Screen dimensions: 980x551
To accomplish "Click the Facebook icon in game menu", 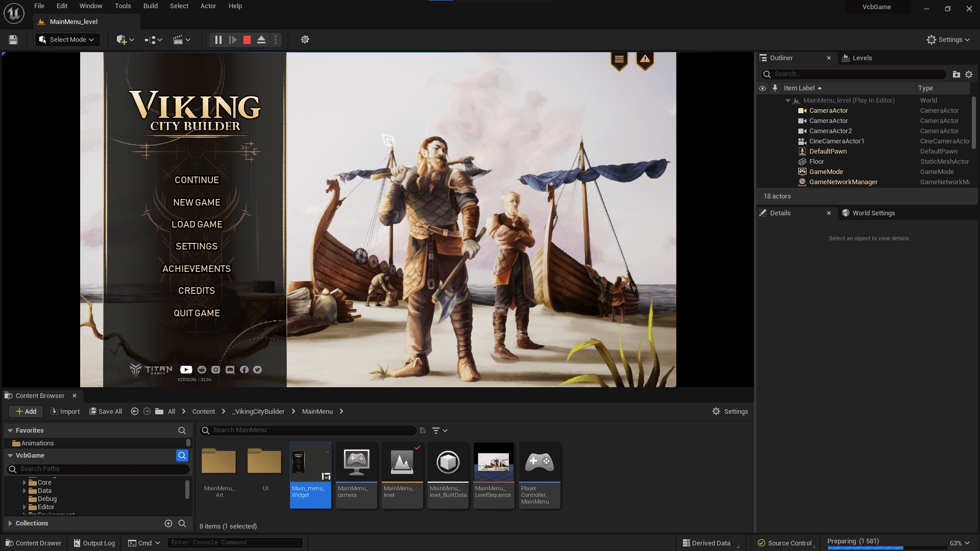I will pyautogui.click(x=244, y=370).
